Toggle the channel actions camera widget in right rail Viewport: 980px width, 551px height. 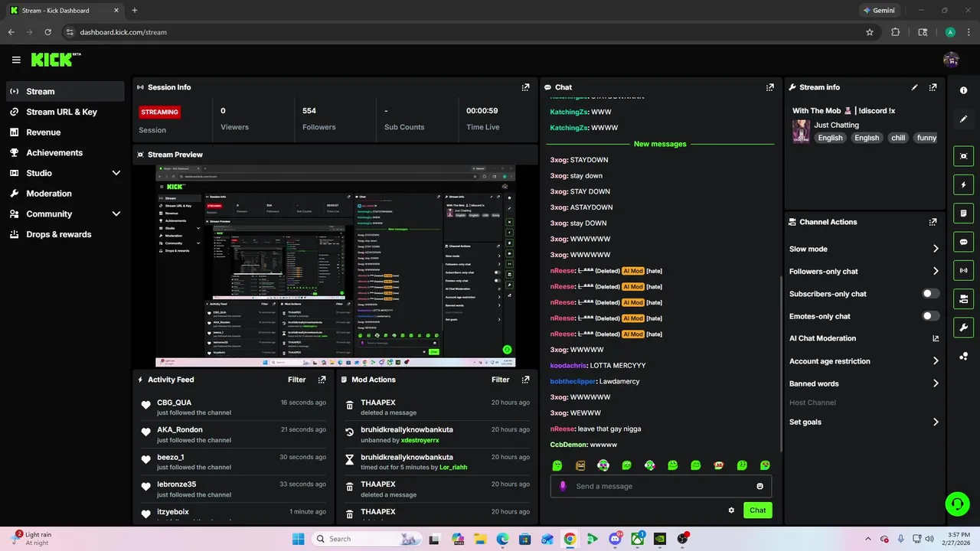963,298
